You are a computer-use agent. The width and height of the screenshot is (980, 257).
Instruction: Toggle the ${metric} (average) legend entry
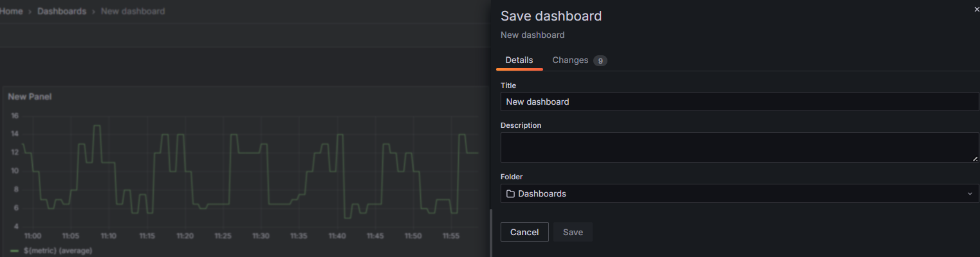click(x=58, y=251)
